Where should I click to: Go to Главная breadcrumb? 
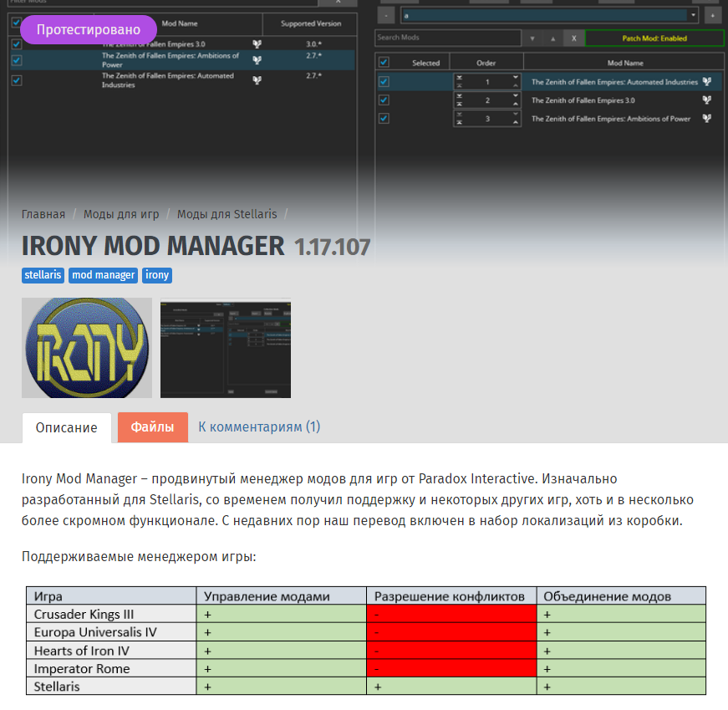pos(43,214)
